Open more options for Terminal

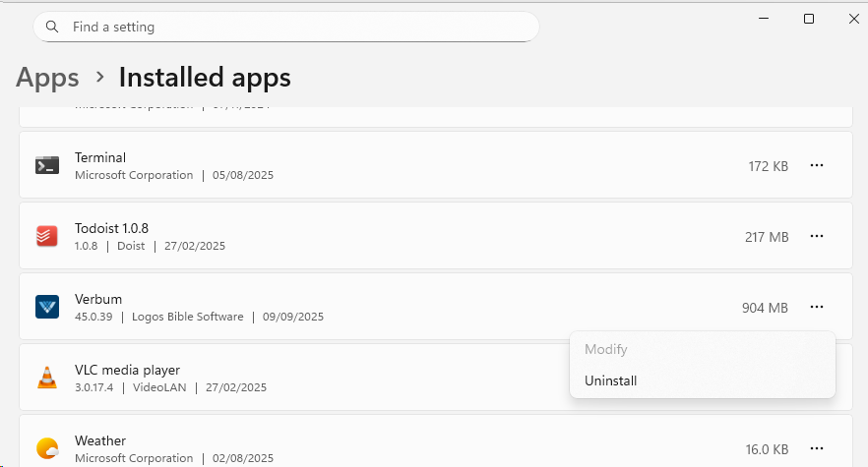(x=817, y=165)
